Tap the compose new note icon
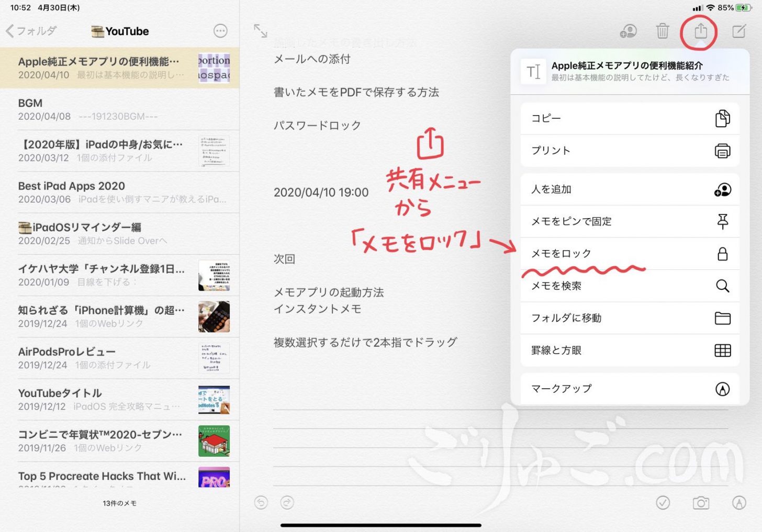Viewport: 762px width, 532px height. (738, 31)
